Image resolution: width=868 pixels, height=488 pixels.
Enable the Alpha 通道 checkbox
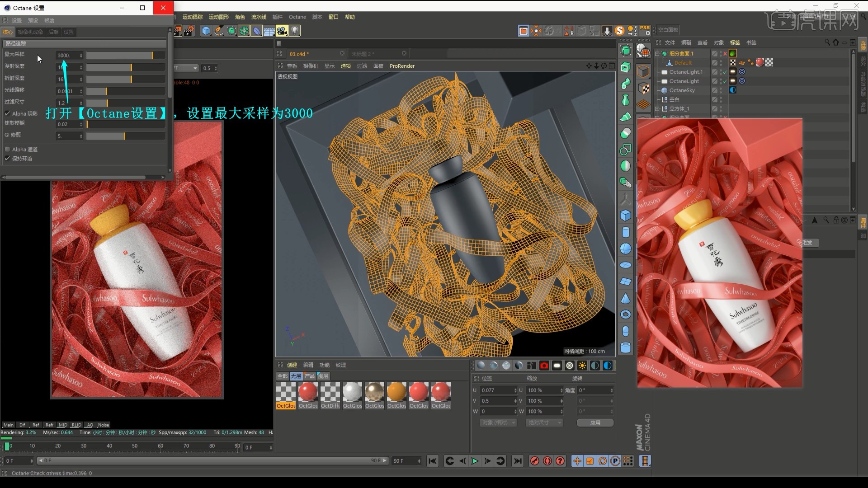click(7, 149)
